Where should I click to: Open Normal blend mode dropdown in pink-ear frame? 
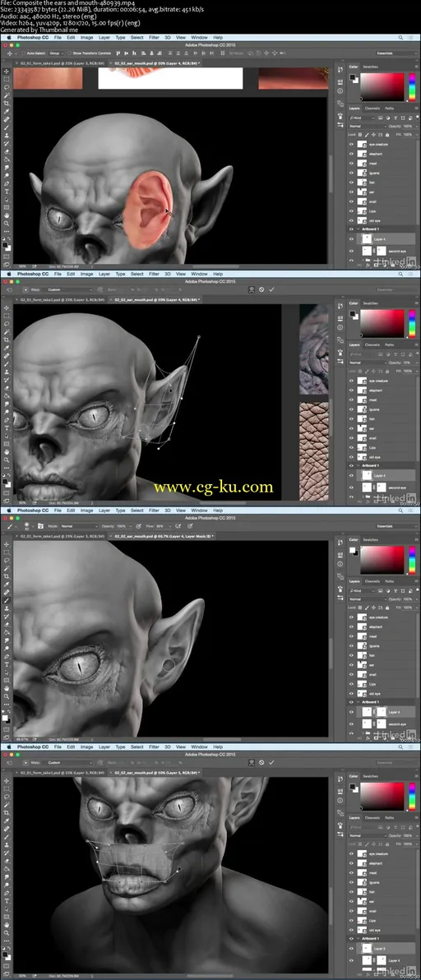tap(368, 127)
